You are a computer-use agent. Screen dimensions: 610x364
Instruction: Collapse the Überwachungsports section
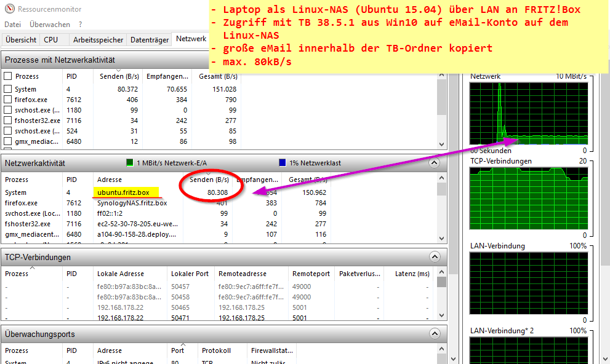pyautogui.click(x=435, y=334)
